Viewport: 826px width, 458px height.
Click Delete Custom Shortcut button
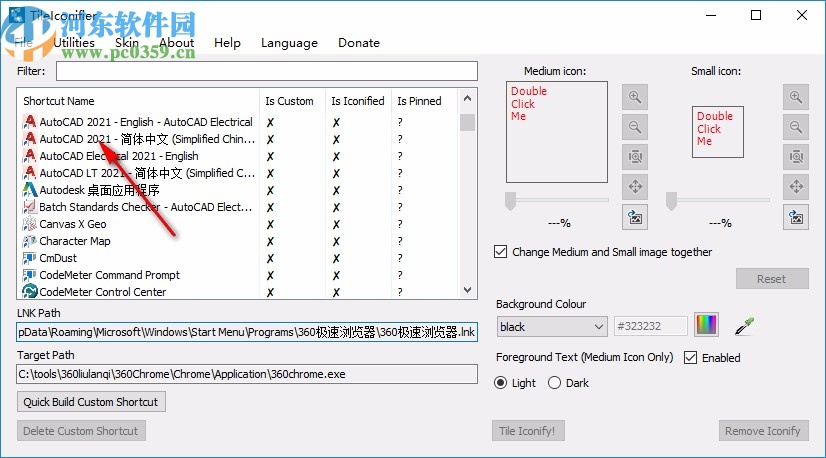81,431
